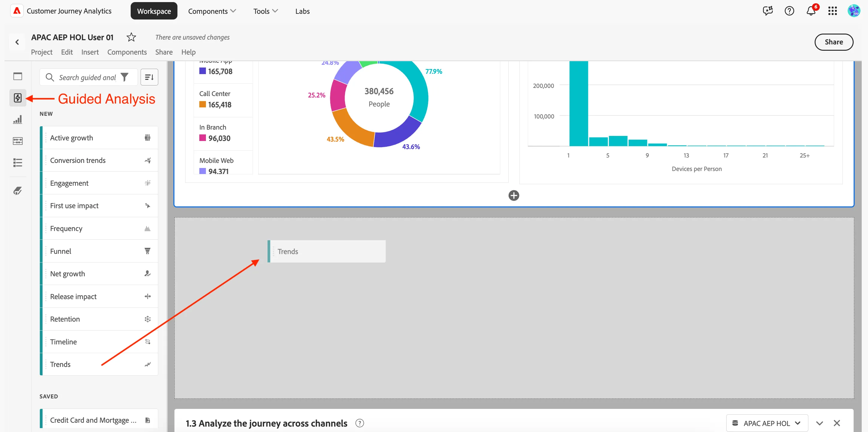Select the Retention analysis item

(x=99, y=319)
